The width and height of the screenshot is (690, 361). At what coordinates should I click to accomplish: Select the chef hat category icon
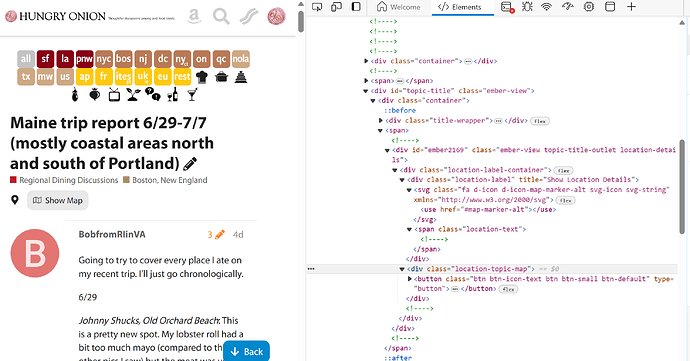point(202,77)
